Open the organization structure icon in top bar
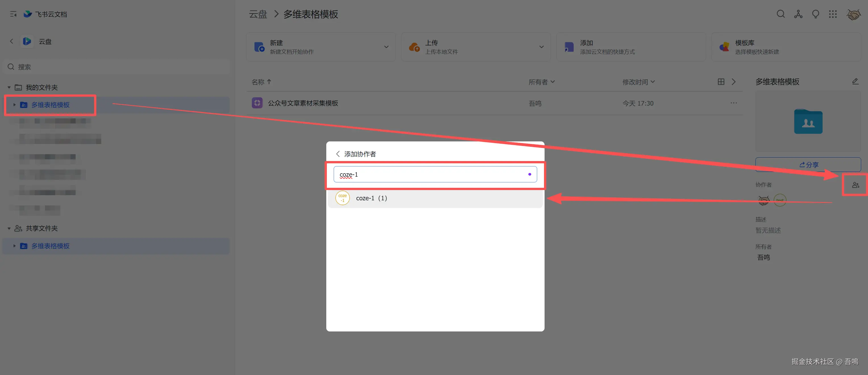 point(798,14)
